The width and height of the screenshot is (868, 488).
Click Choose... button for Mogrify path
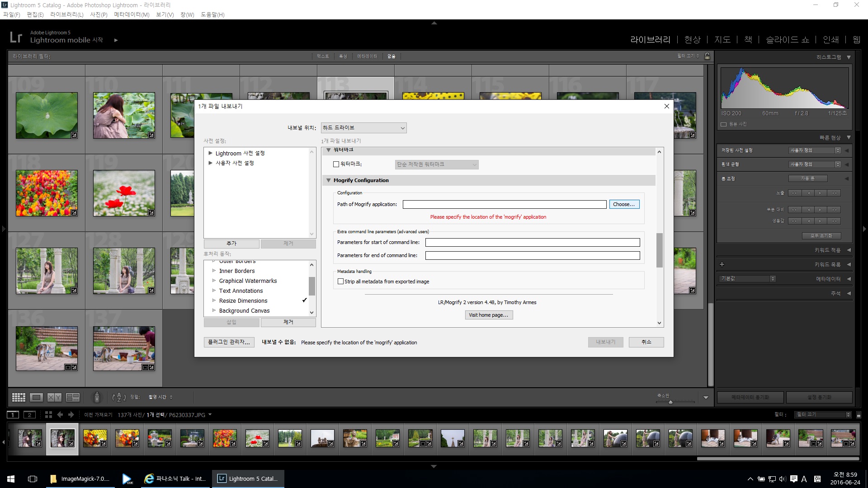pos(624,205)
